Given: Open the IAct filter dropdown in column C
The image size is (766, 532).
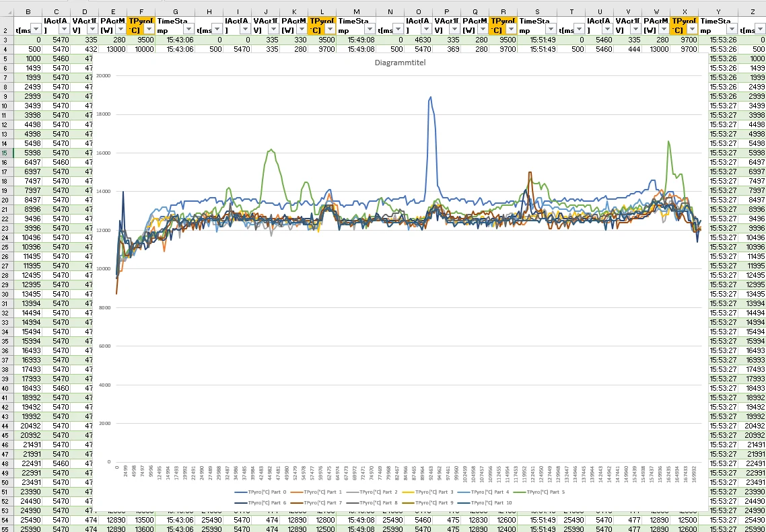Looking at the screenshot, I should [65, 29].
